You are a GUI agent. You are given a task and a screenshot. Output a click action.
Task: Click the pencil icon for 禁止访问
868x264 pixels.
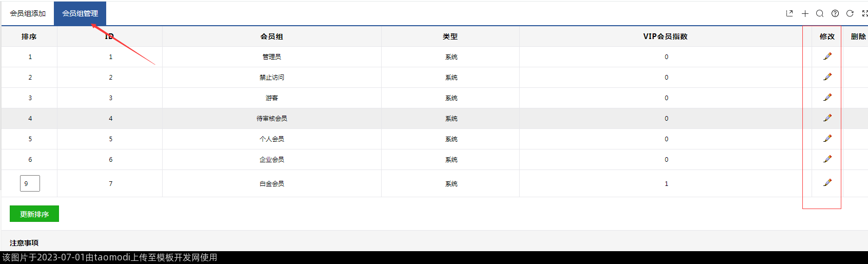click(827, 77)
